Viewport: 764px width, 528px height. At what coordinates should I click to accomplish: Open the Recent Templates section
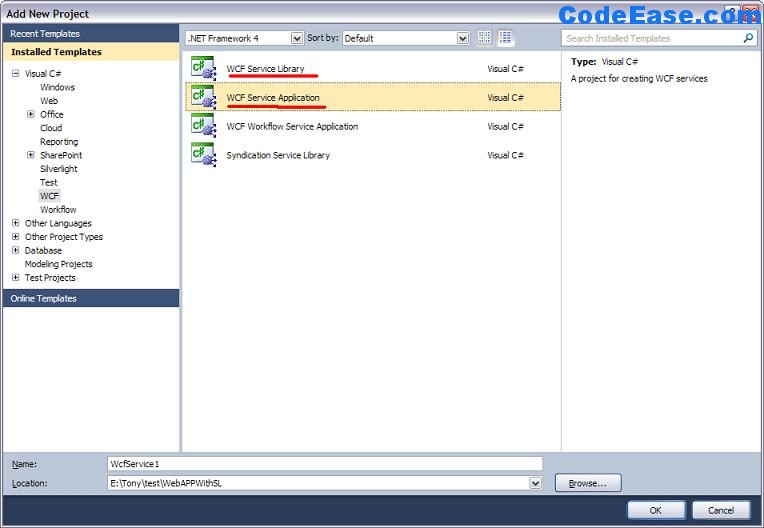click(x=91, y=34)
